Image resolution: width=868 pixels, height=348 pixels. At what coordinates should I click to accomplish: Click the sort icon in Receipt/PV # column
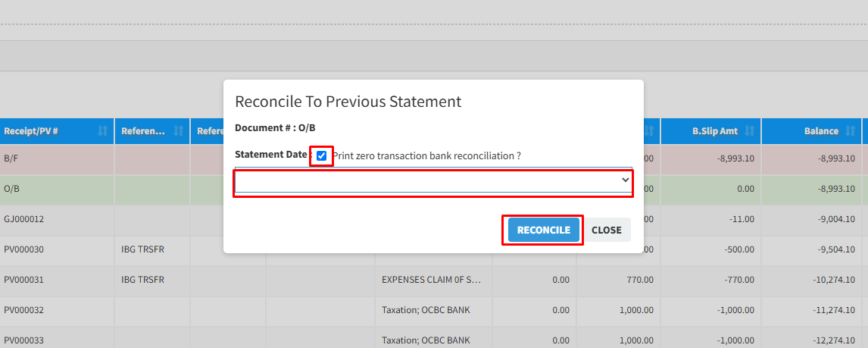pos(103,131)
